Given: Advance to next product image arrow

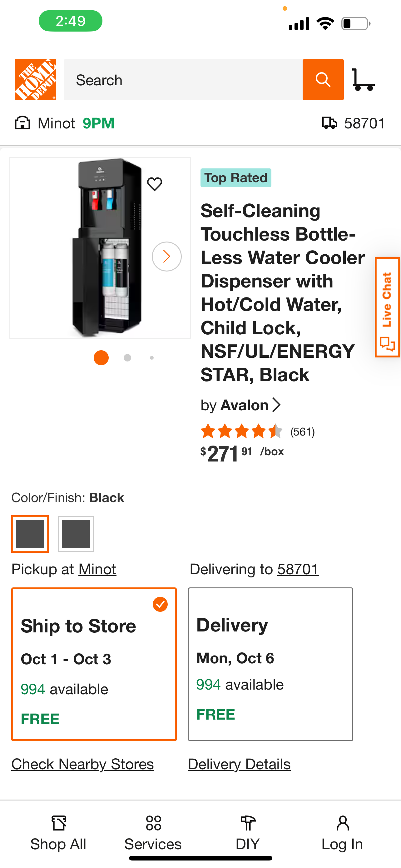Looking at the screenshot, I should [x=167, y=257].
